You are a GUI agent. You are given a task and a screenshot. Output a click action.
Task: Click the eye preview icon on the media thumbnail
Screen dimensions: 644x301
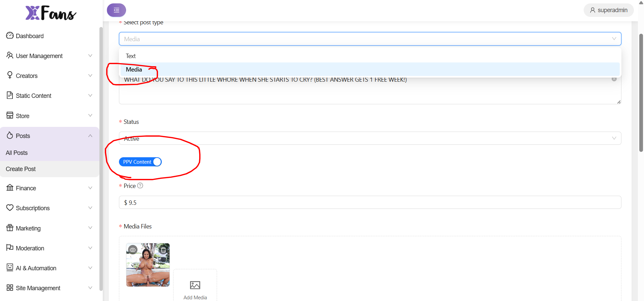[133, 250]
